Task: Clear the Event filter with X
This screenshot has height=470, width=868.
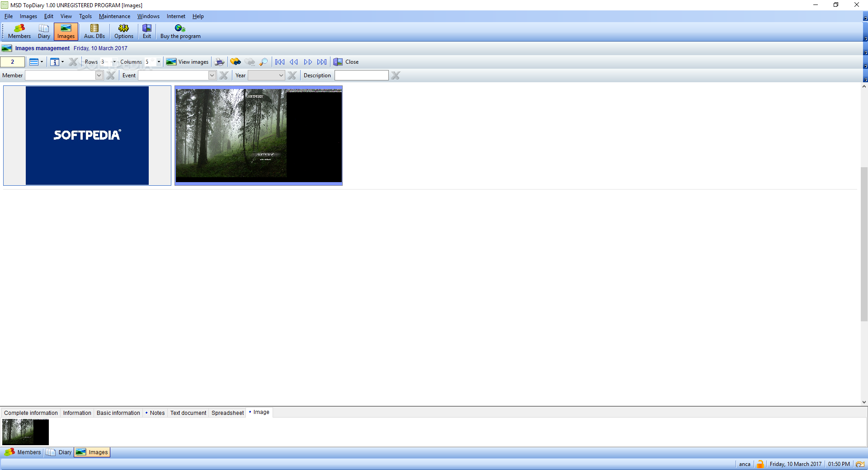Action: (x=223, y=75)
